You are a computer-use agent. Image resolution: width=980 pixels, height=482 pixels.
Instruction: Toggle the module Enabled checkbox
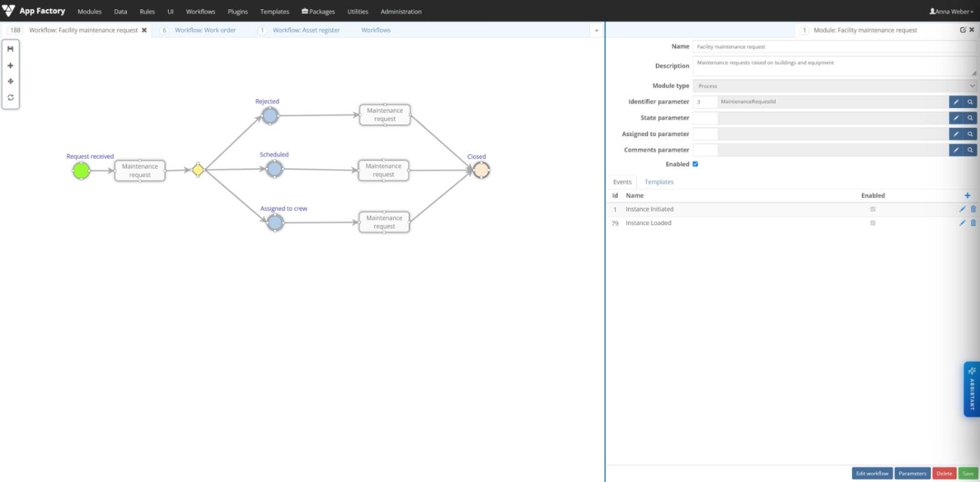coord(695,164)
